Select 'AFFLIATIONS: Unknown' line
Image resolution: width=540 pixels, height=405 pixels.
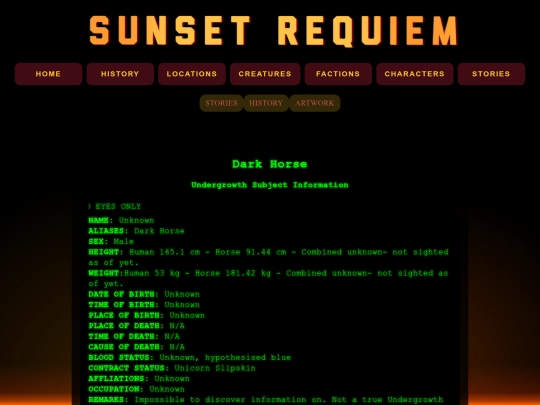click(x=139, y=378)
